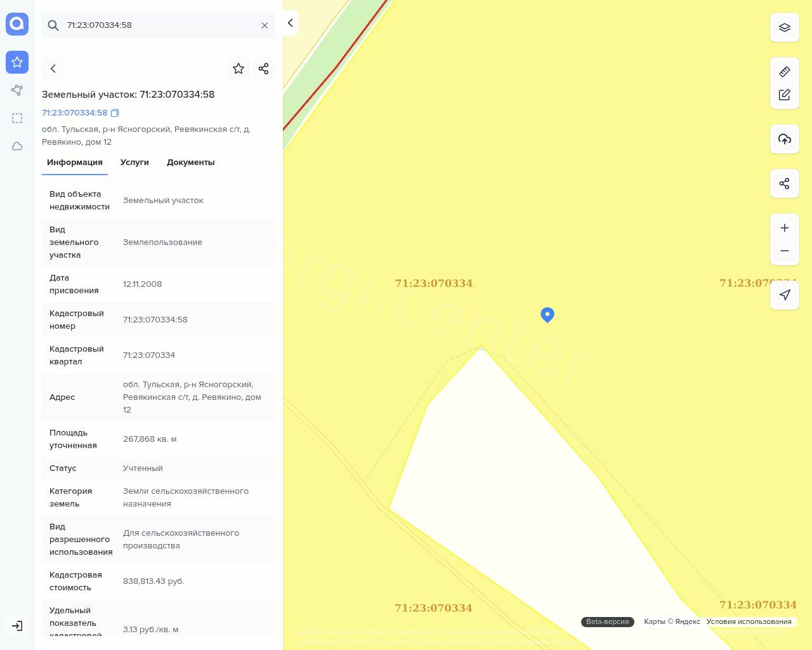Locate my position with arrow icon
Image resolution: width=812 pixels, height=650 pixels.
point(785,295)
